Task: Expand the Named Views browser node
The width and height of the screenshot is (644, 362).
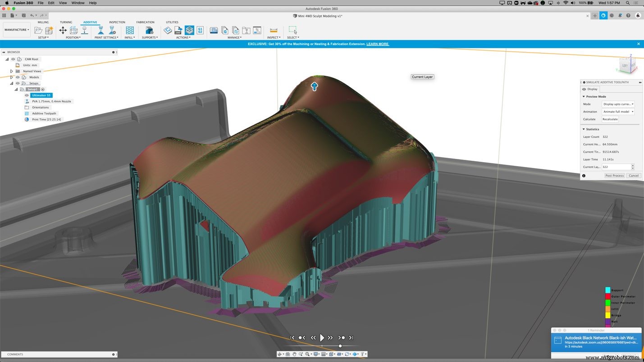Action: click(11, 71)
